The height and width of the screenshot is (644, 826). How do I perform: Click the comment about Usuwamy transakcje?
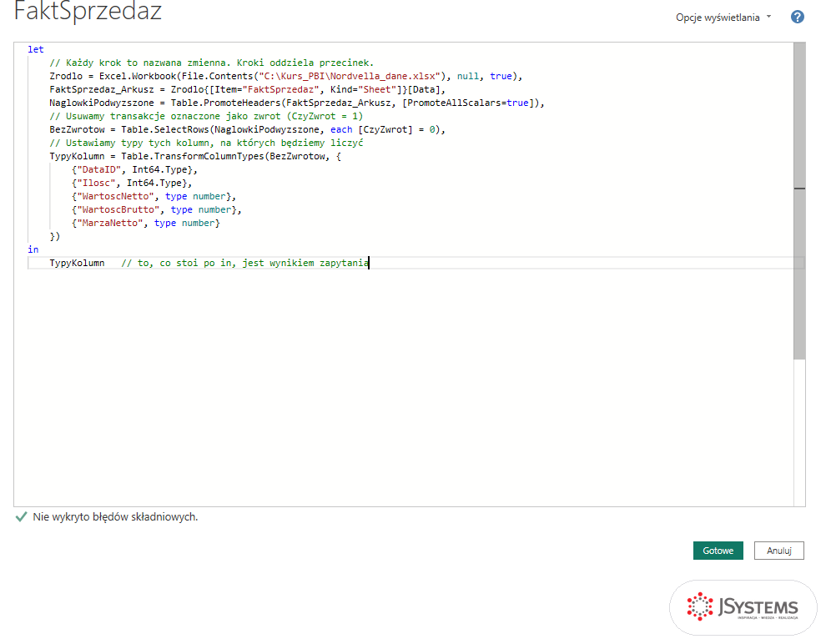(x=206, y=117)
